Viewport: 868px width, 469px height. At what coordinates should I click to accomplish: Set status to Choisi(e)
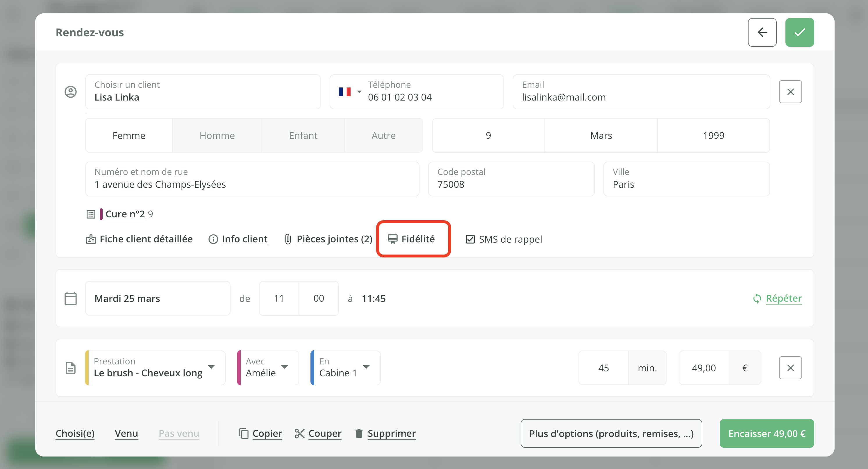[x=75, y=433]
